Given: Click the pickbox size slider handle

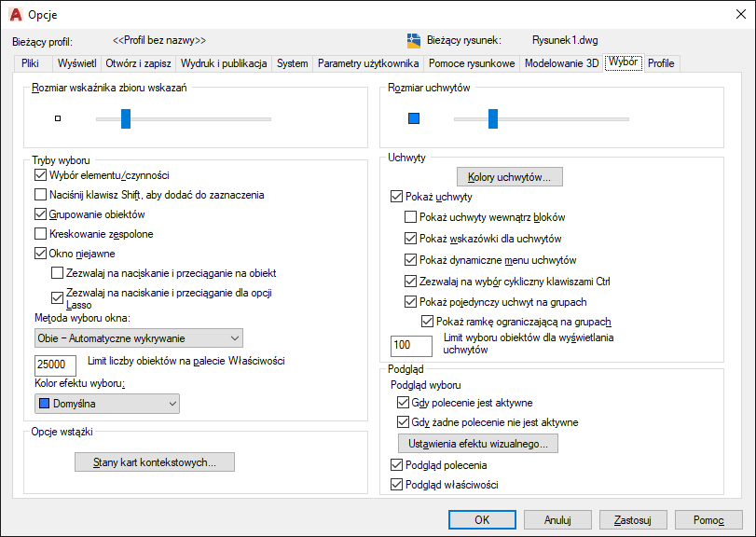Looking at the screenshot, I should 126,118.
